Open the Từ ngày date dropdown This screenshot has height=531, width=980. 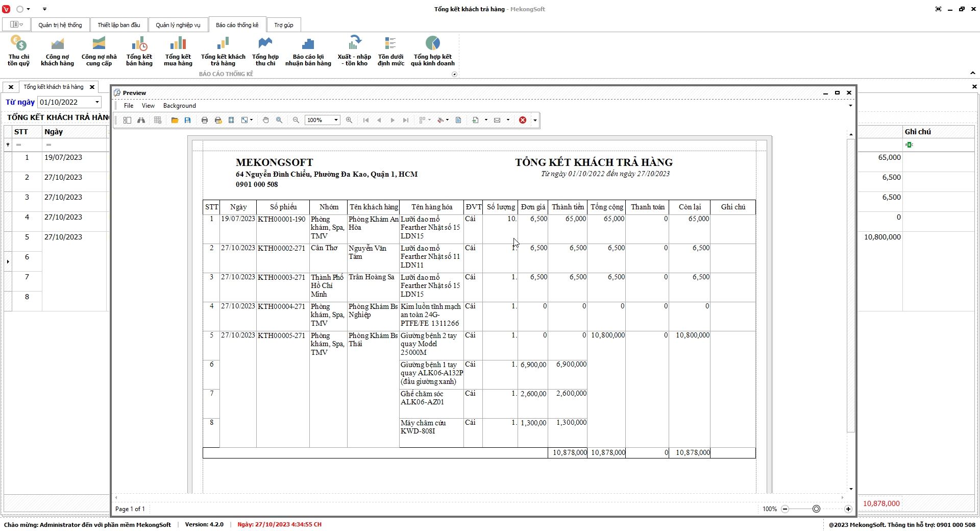[x=97, y=102]
